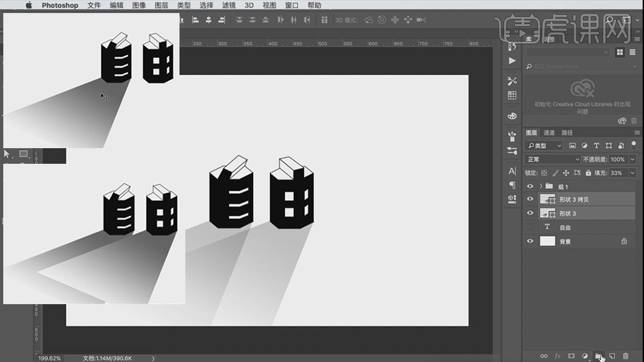
Task: Click the auto-align layers icon
Action: click(324, 19)
